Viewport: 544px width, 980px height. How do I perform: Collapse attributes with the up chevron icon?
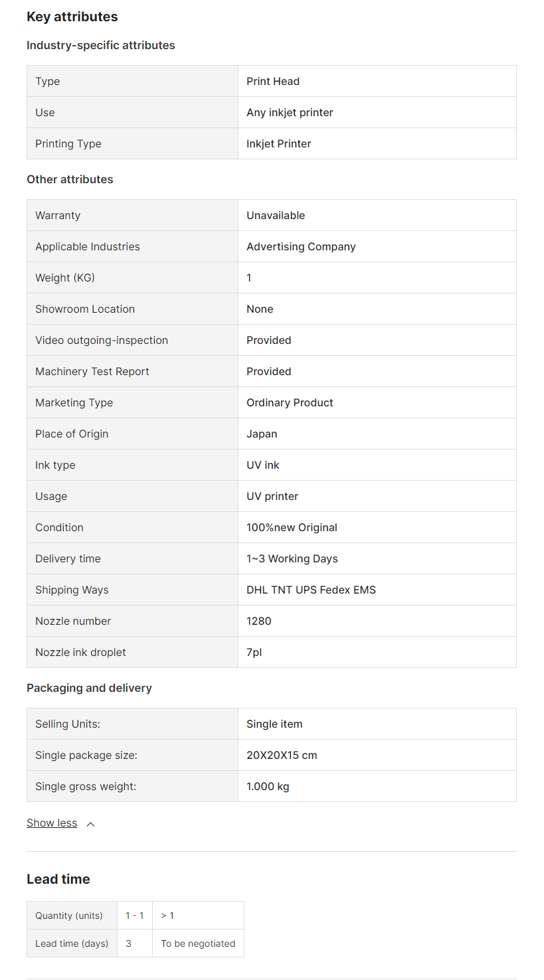point(91,824)
